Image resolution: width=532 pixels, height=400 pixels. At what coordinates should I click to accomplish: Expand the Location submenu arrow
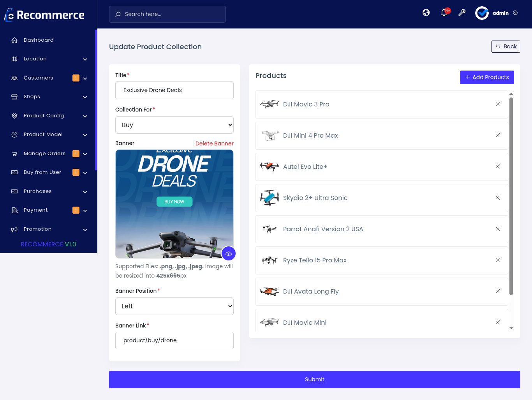[x=85, y=59]
